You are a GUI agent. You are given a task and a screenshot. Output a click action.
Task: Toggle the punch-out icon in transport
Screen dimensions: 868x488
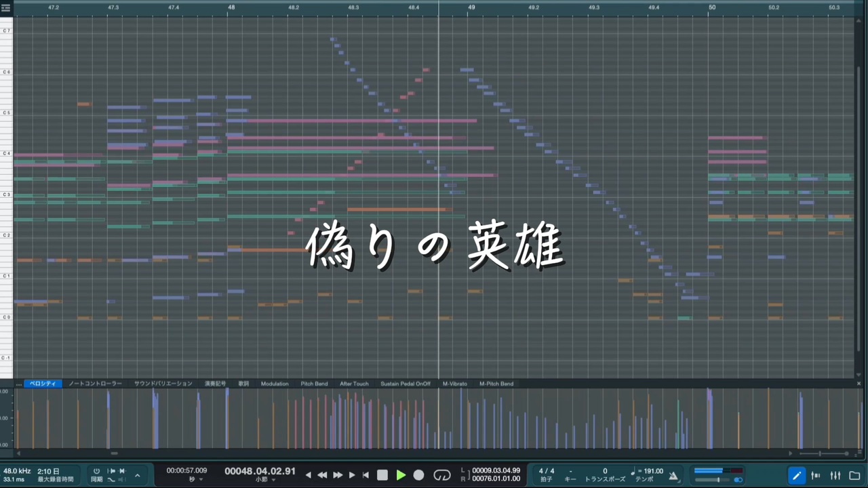pos(122,471)
